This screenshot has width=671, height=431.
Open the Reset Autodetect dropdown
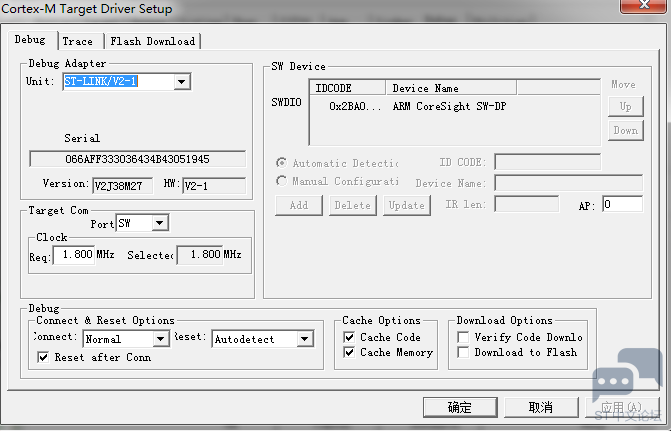click(306, 339)
